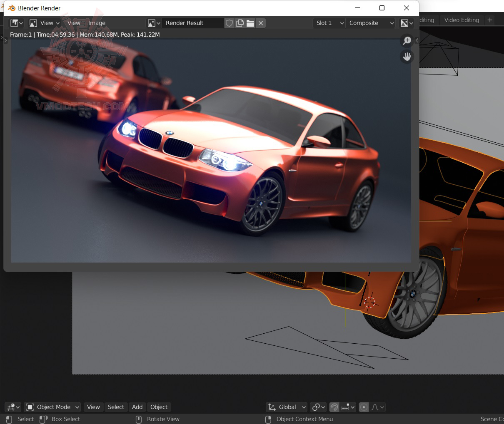Viewport: 504px width, 424px height.
Task: Open the Global transform orientation selector
Action: point(287,407)
